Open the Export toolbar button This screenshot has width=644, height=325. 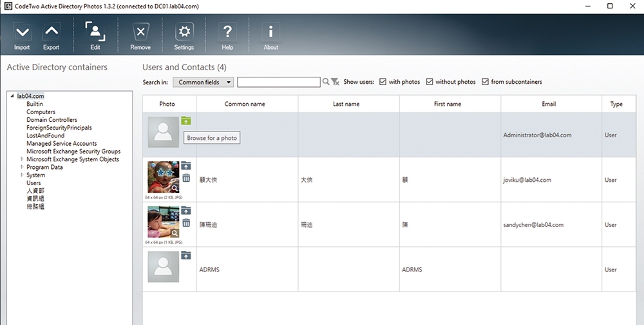tap(51, 36)
